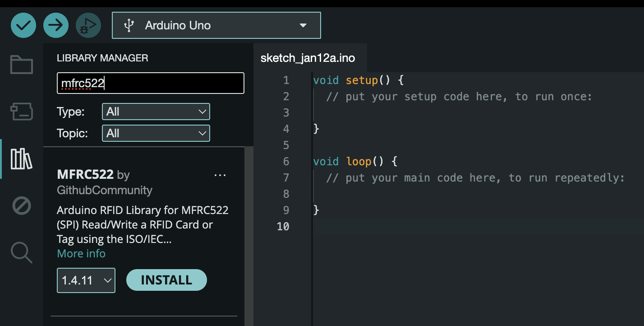Open the 1.4.11 version selector
Screen dimensions: 644x326
86,280
